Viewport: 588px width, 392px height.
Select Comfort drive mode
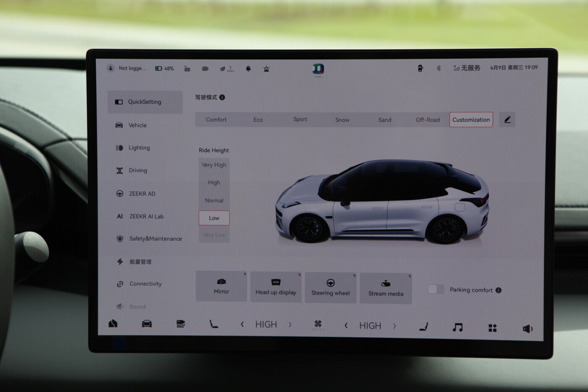click(216, 120)
